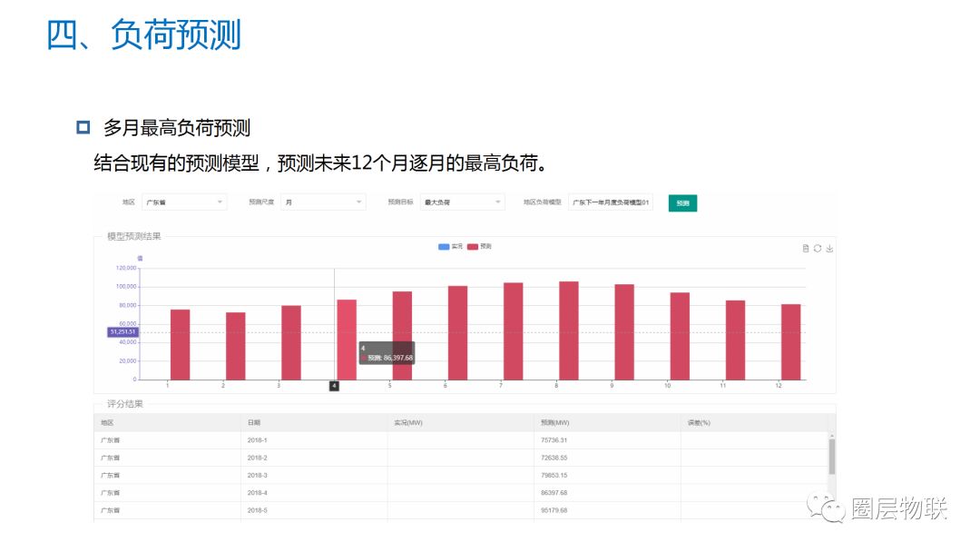
Task: Click forecast value 86397.68 in table
Action: 554,493
